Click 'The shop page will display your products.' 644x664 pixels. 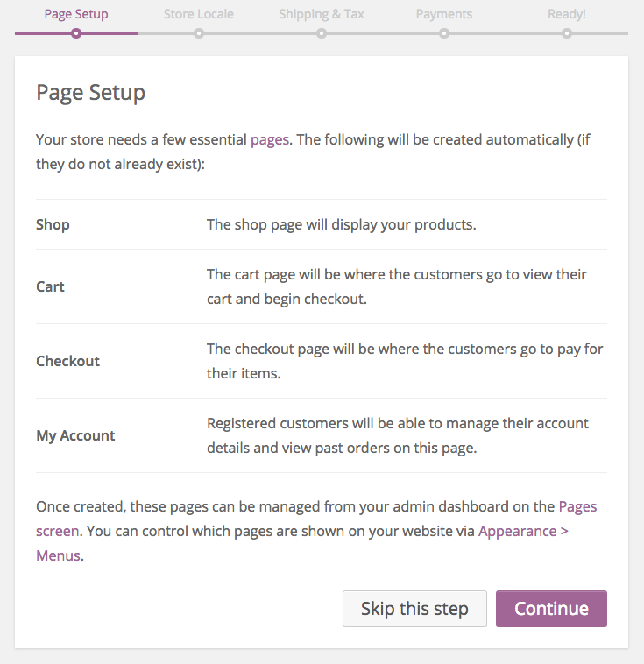click(342, 224)
